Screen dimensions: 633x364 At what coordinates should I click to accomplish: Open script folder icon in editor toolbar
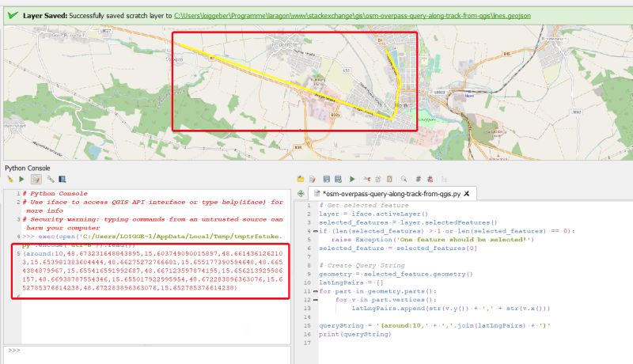click(x=301, y=179)
